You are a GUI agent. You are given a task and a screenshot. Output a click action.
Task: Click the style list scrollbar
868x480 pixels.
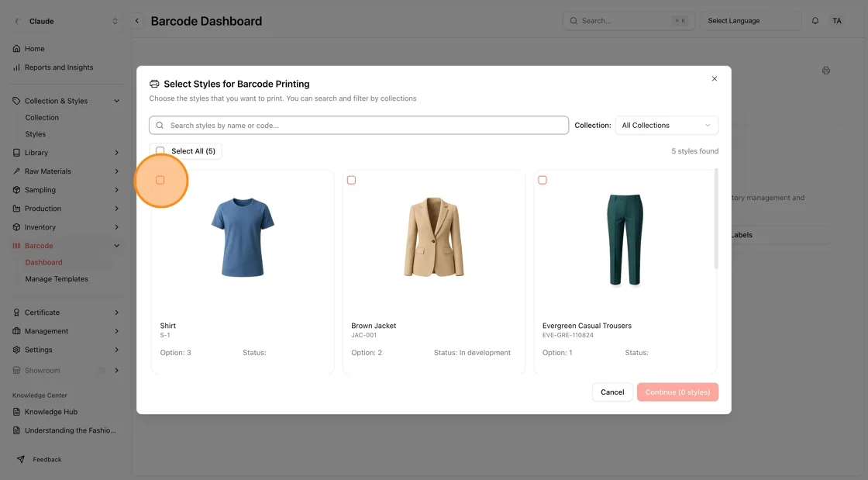pyautogui.click(x=716, y=219)
